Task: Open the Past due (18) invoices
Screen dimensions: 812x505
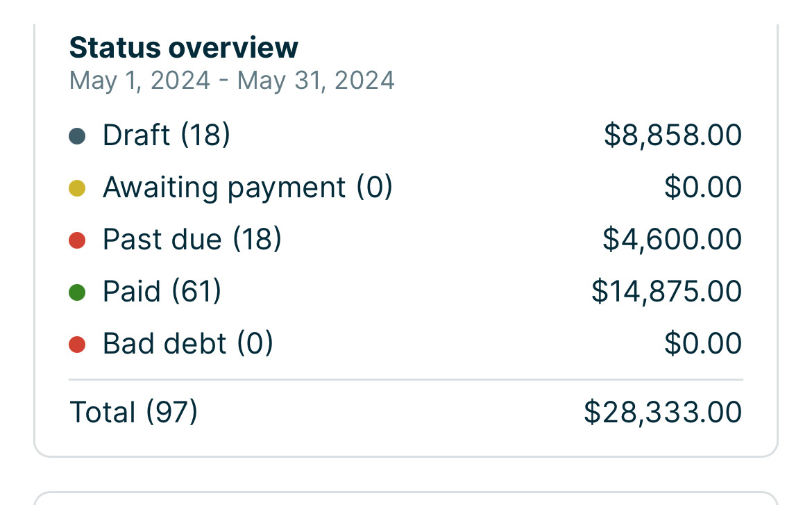Action: [x=405, y=240]
